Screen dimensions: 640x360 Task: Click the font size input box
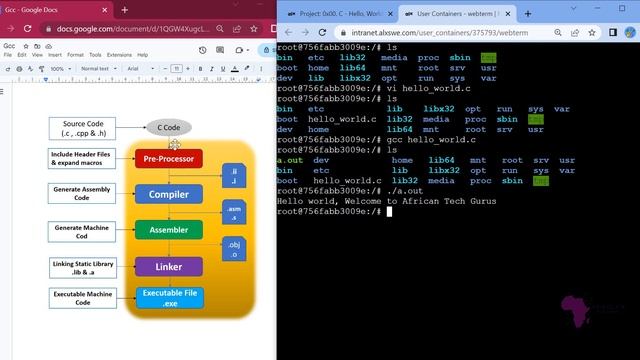click(176, 69)
